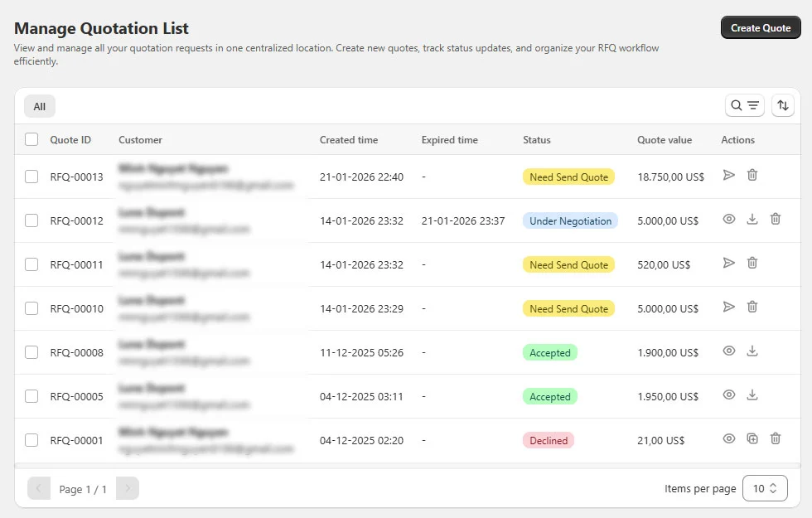Open the search and filter panel
Viewport: 812px width, 518px height.
coord(744,105)
